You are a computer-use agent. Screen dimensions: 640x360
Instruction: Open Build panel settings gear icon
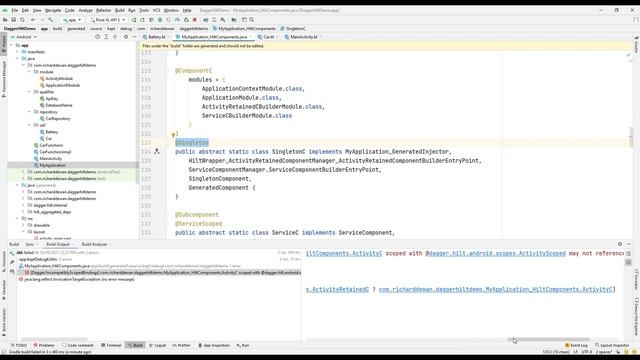pos(620,244)
